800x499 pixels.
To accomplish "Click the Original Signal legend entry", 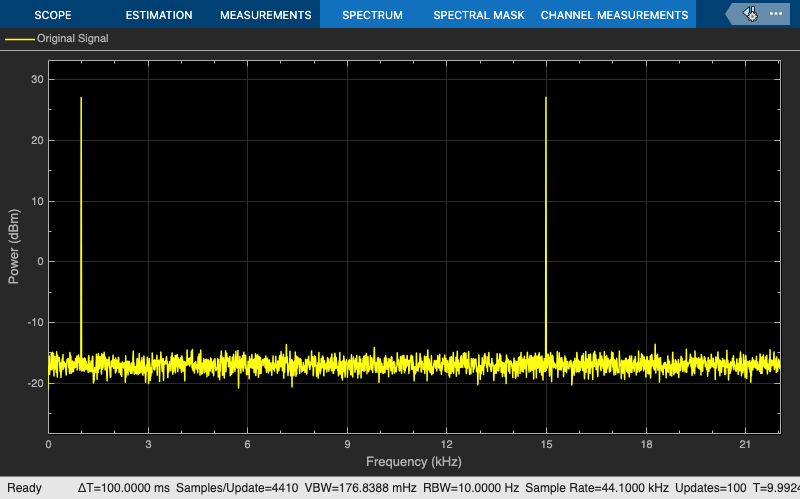I will point(72,38).
